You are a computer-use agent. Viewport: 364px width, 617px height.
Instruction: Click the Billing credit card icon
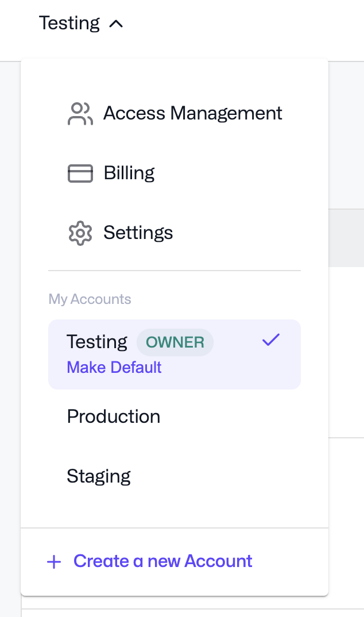click(80, 173)
